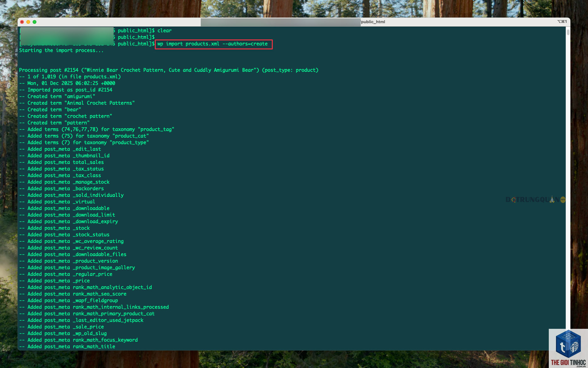Image resolution: width=588 pixels, height=368 pixels.
Task: Click 'Added post_meta _stock' line
Action: tap(54, 228)
